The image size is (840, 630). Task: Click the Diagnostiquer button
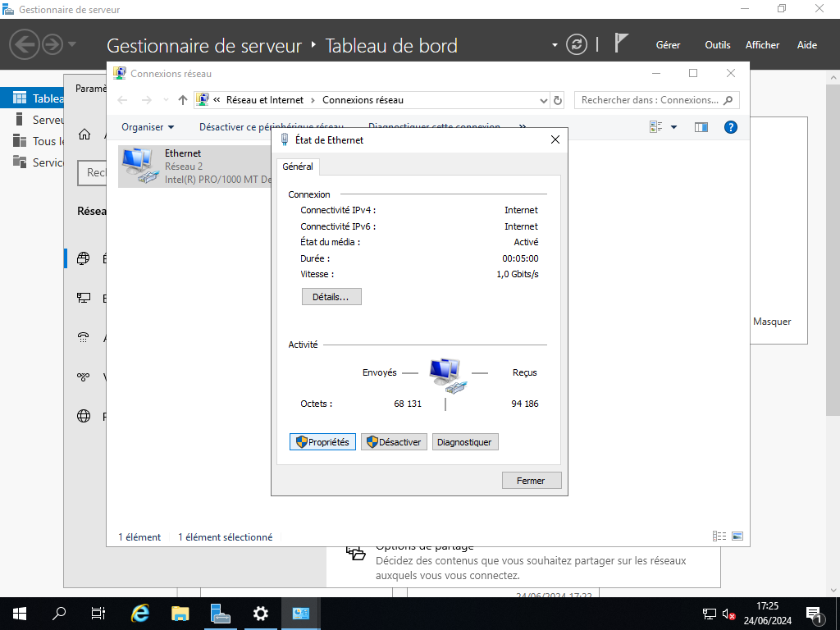click(x=464, y=442)
